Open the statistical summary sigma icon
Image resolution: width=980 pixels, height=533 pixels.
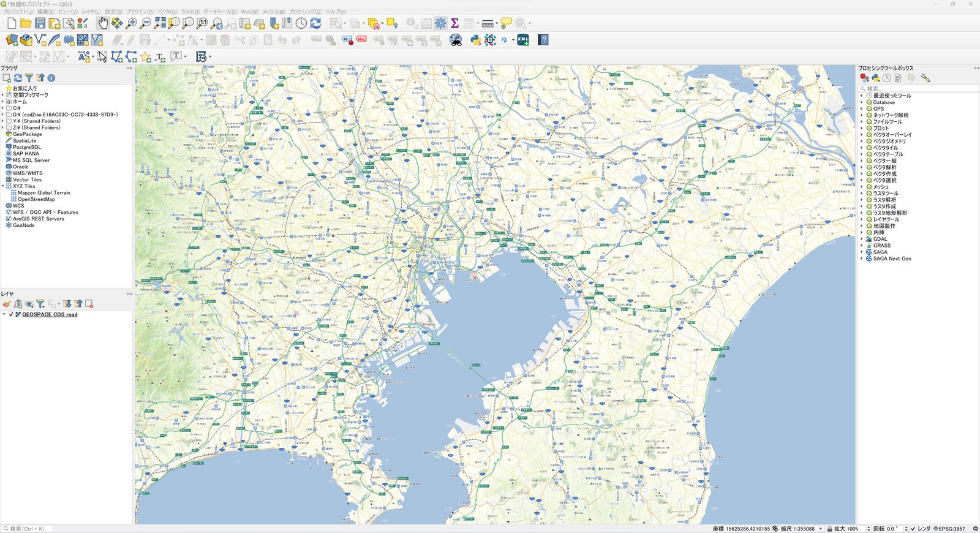pos(454,23)
